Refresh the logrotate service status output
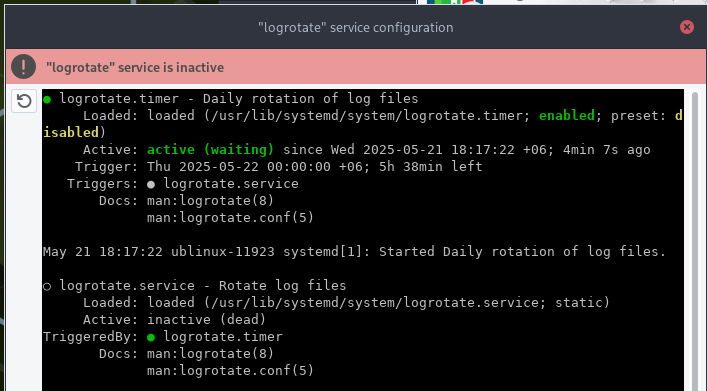The image size is (708, 391). pyautogui.click(x=24, y=101)
